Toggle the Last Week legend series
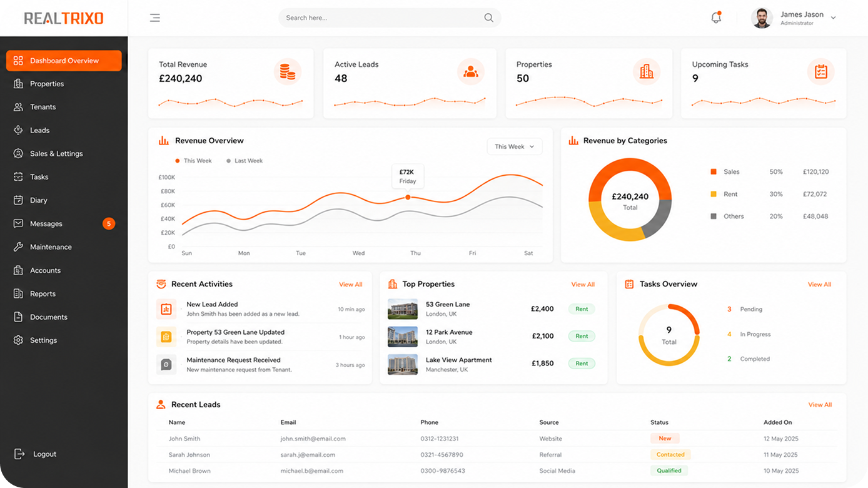The width and height of the screenshot is (868, 488). click(x=245, y=161)
